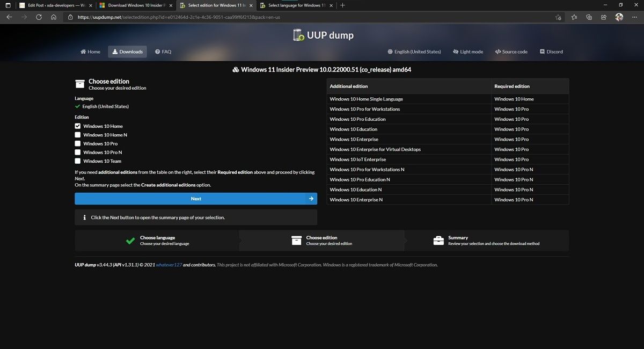Click the site padlock icon
644x349 pixels.
[x=70, y=17]
